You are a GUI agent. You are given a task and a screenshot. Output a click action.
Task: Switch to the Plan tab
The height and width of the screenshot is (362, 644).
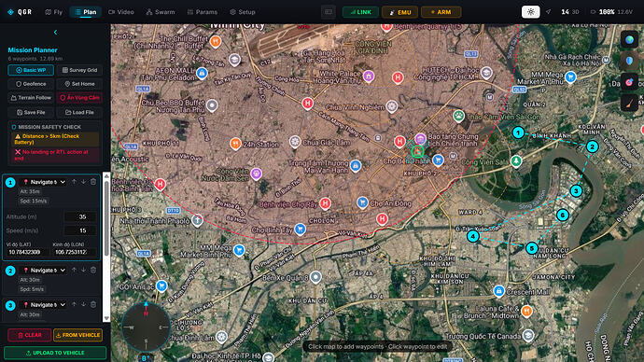[x=86, y=12]
